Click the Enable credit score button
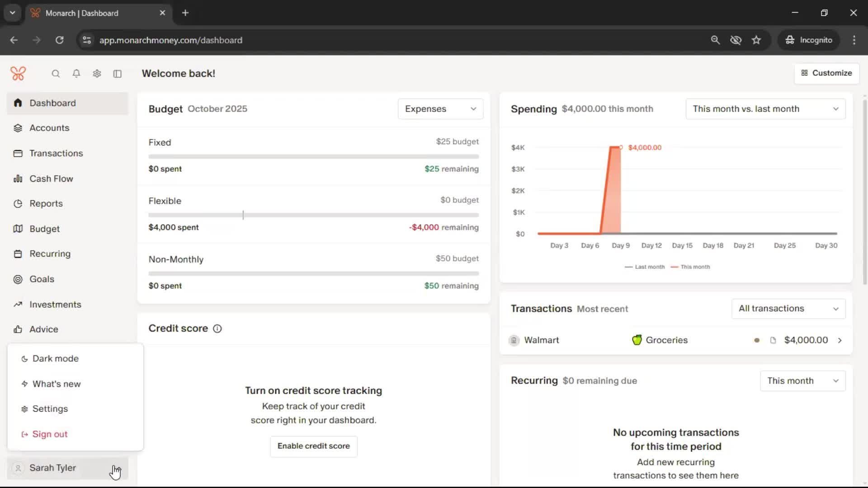 pyautogui.click(x=313, y=446)
